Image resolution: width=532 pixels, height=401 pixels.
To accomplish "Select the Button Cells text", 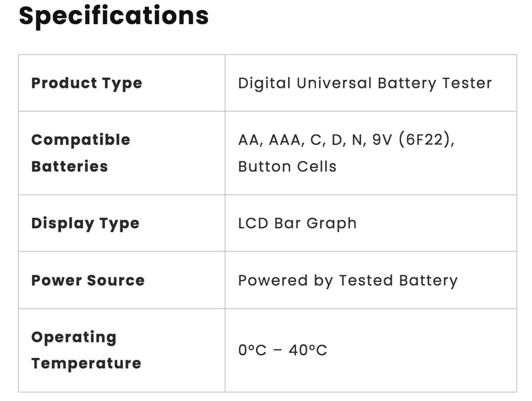I will (287, 166).
